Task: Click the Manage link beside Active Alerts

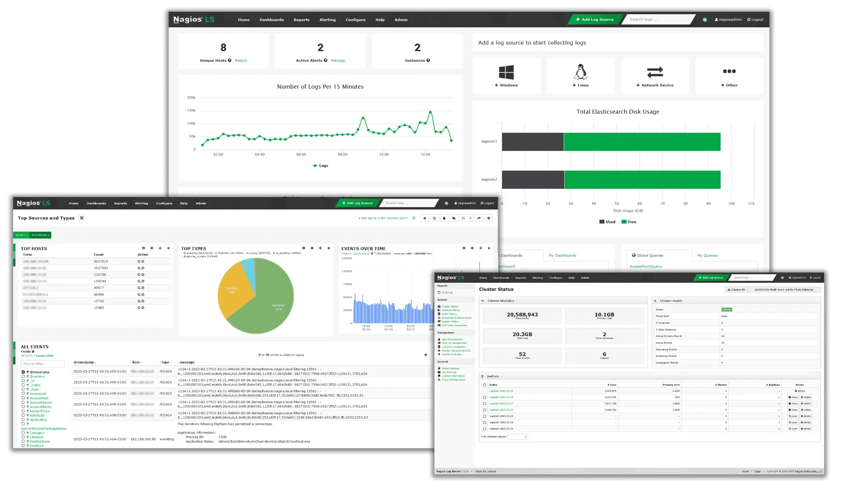Action: point(338,61)
